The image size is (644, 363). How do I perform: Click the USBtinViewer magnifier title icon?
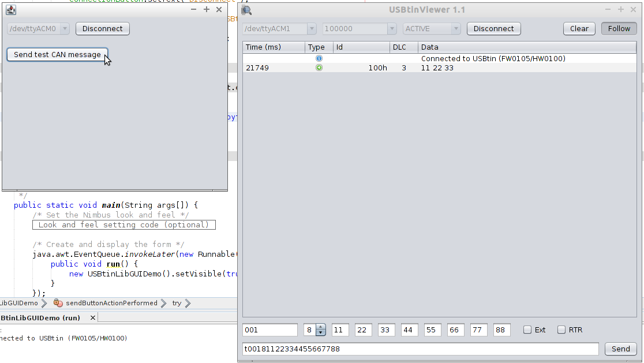click(246, 10)
